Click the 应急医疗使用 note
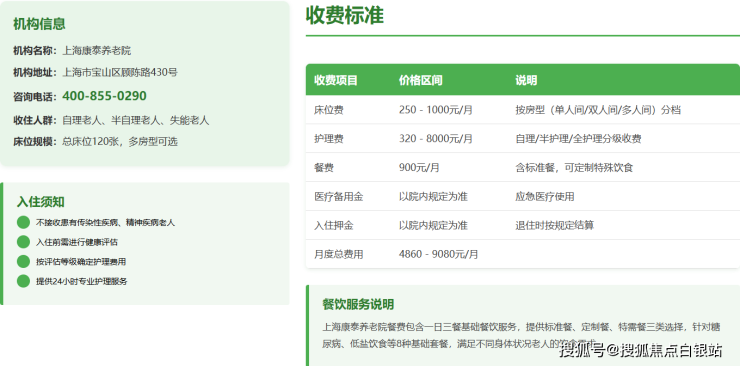 coord(545,197)
